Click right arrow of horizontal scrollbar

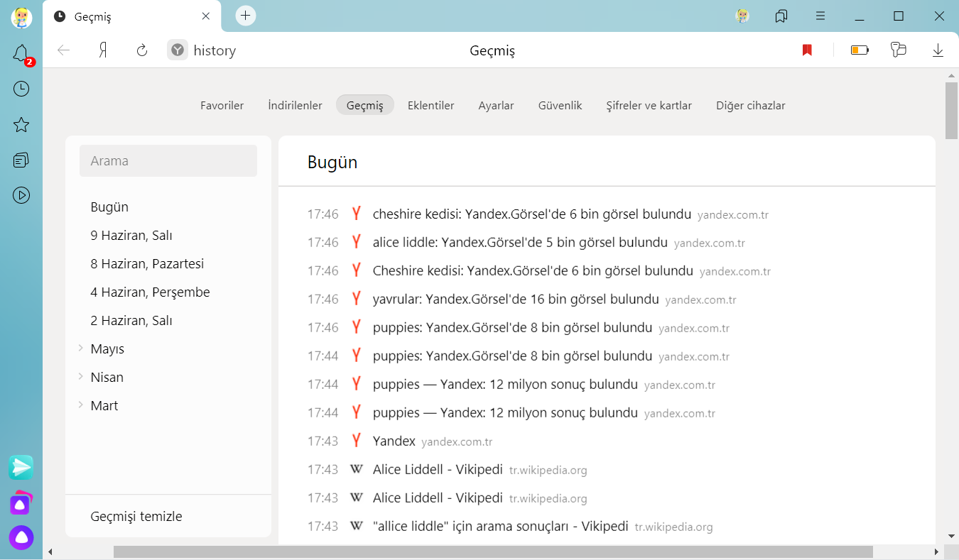coord(937,551)
